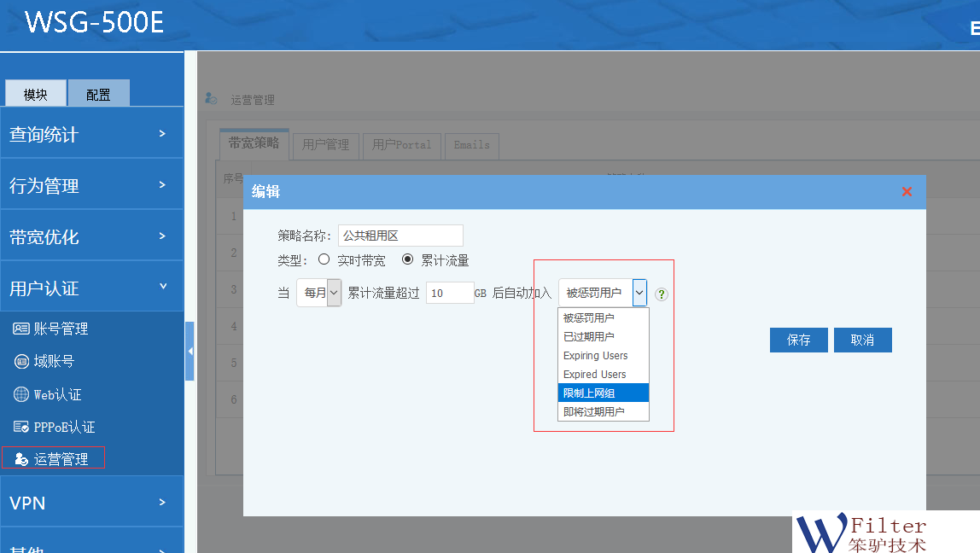Click the Web认证 globe icon
Screen dimensions: 980x553
21,394
